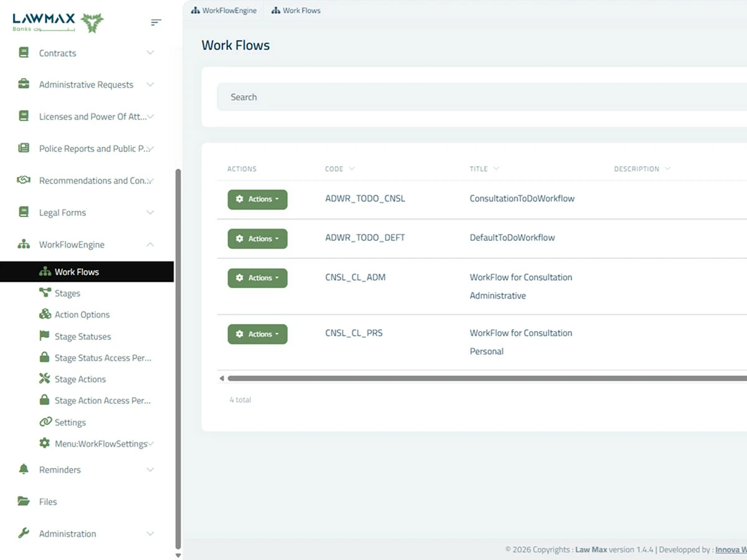Click the Administration wrench icon
This screenshot has height=560, width=747.
(x=24, y=533)
